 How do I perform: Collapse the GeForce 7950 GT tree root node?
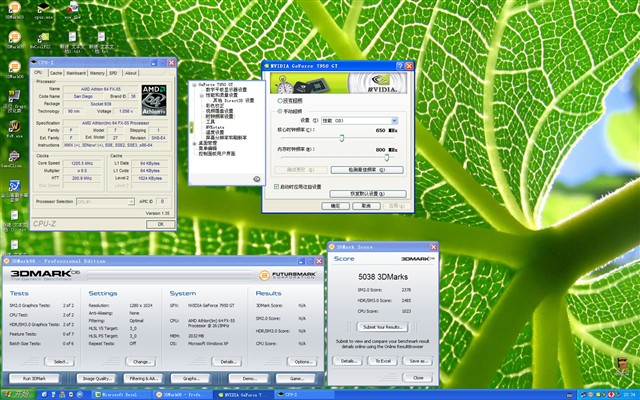pyautogui.click(x=194, y=84)
